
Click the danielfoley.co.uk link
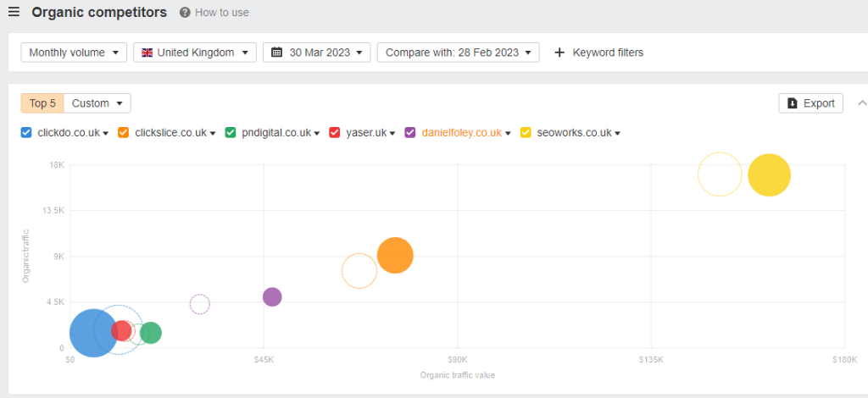461,133
